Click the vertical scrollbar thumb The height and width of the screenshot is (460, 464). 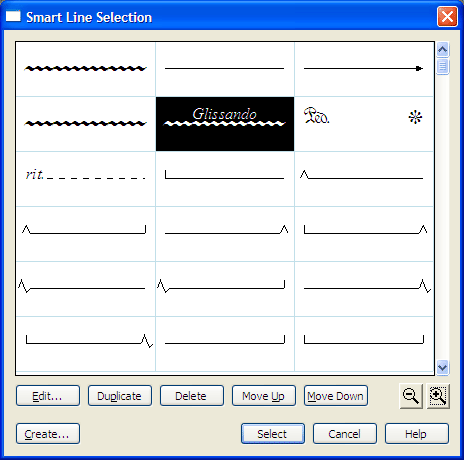442,67
